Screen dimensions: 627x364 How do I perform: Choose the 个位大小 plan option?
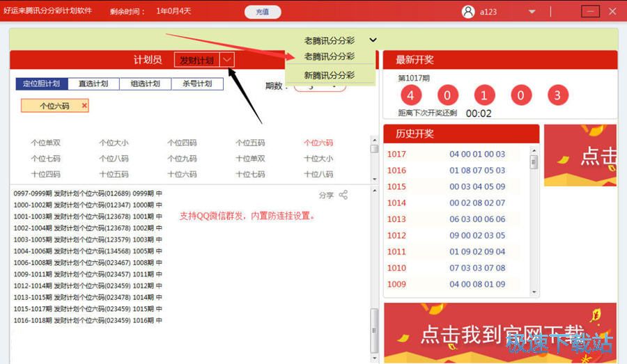[x=114, y=143]
